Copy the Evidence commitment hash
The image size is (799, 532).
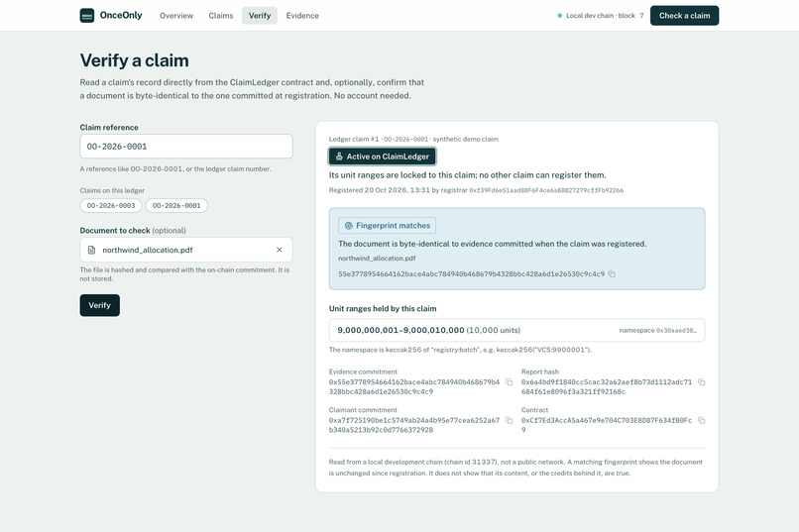click(x=509, y=381)
